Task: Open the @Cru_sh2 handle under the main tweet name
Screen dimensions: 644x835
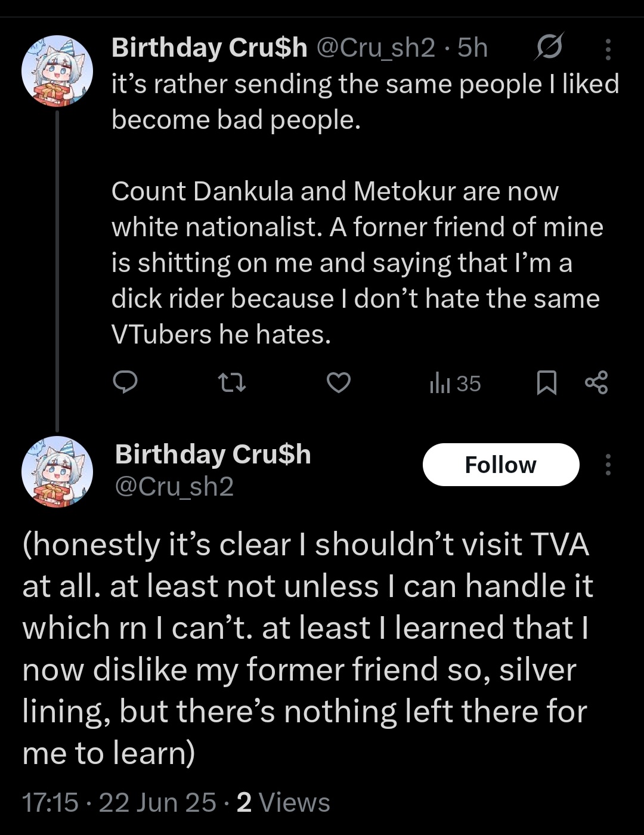Action: point(174,487)
